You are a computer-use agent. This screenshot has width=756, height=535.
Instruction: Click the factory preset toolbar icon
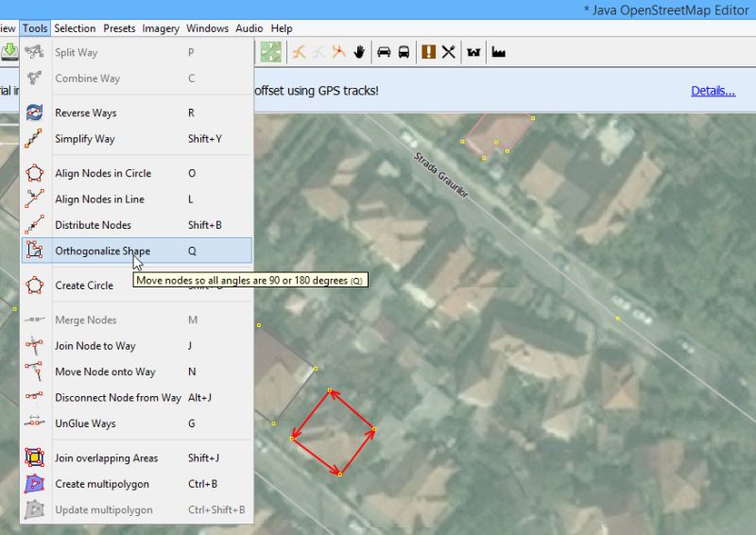[499, 52]
